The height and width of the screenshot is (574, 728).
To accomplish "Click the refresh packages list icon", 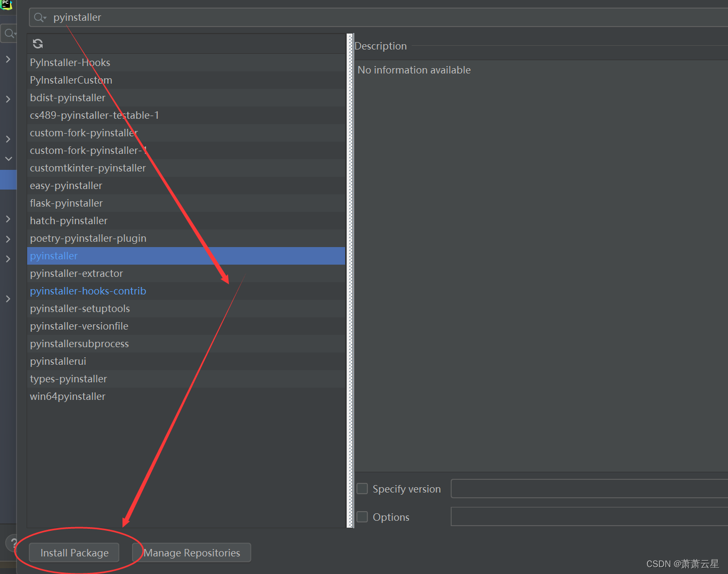I will pos(38,44).
